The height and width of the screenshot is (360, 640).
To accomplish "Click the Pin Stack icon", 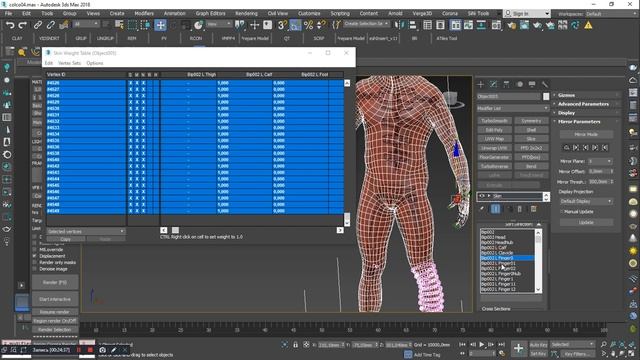I will click(482, 209).
